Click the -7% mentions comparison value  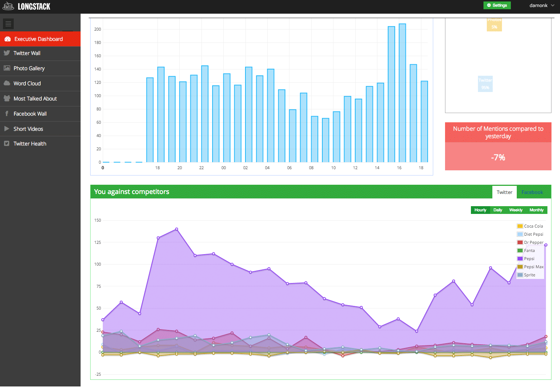tap(498, 157)
